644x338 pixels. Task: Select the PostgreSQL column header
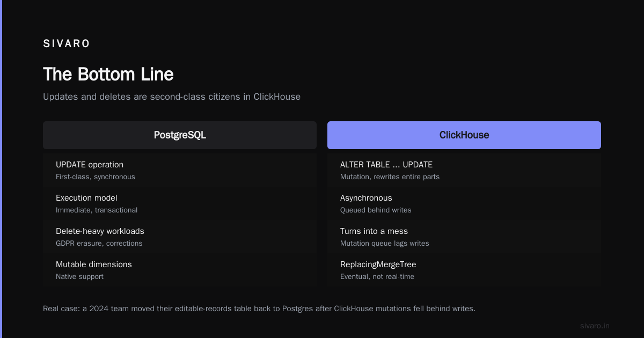tap(180, 135)
